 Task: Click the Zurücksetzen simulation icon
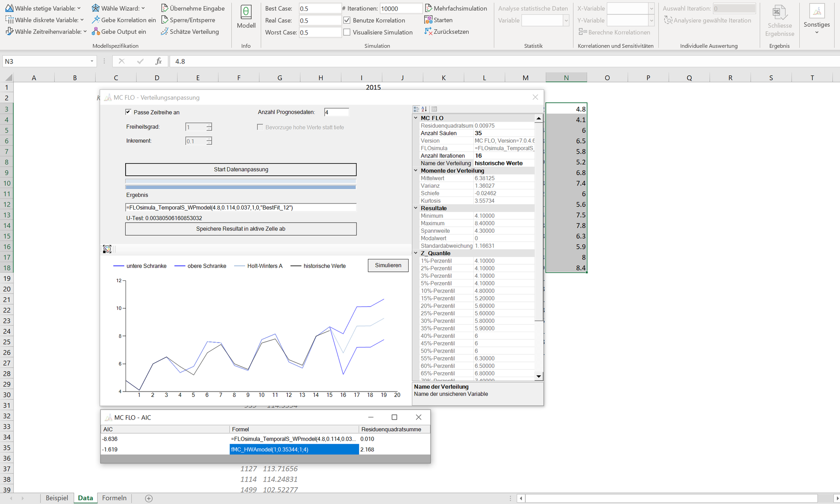coord(427,31)
